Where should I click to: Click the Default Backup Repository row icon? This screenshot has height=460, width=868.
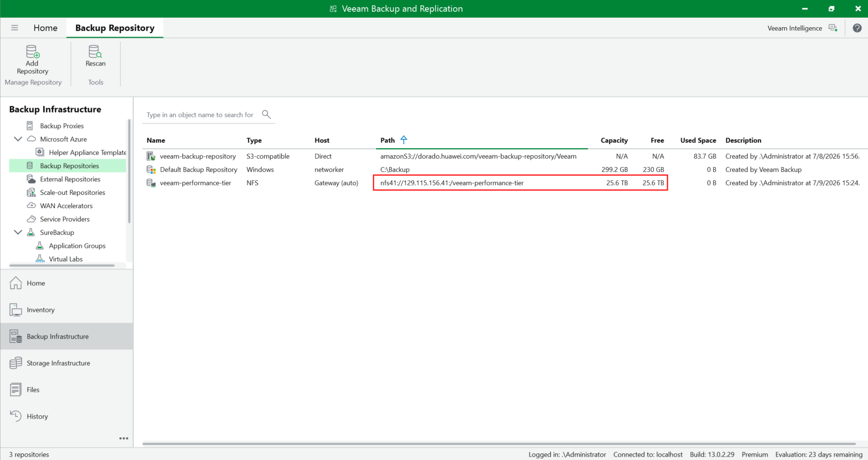pyautogui.click(x=151, y=170)
